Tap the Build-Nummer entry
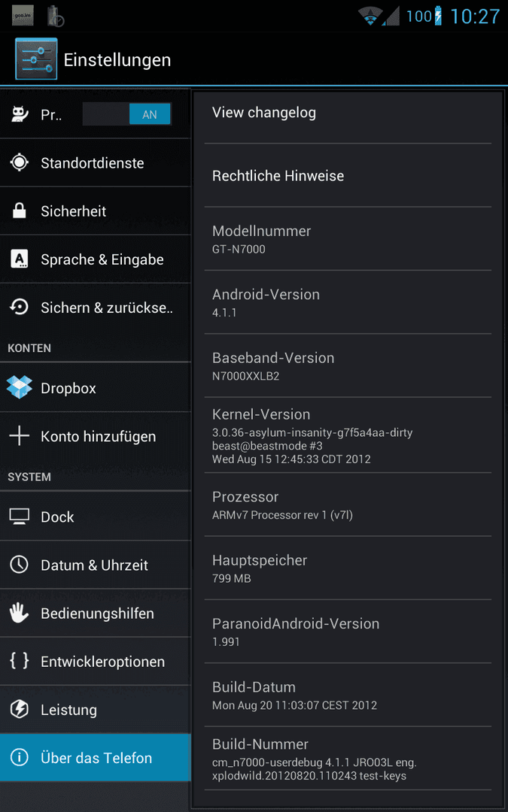 click(x=348, y=759)
